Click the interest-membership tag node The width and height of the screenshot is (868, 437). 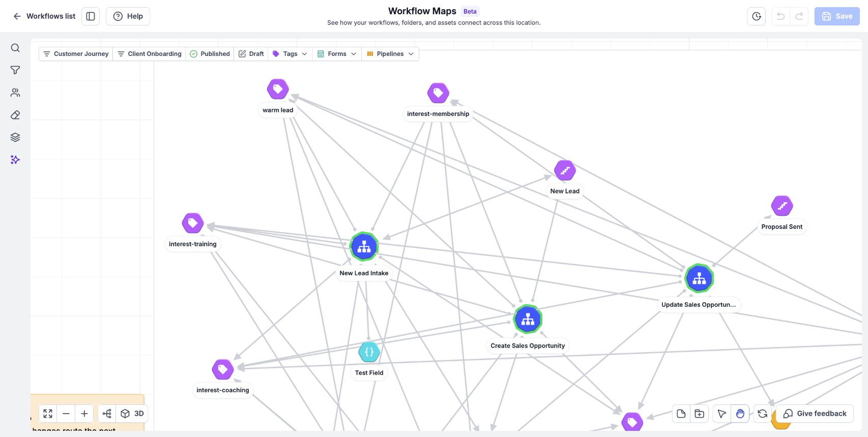coord(438,93)
